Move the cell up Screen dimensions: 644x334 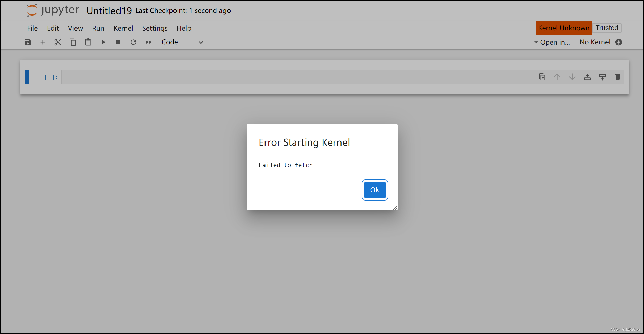click(x=557, y=77)
